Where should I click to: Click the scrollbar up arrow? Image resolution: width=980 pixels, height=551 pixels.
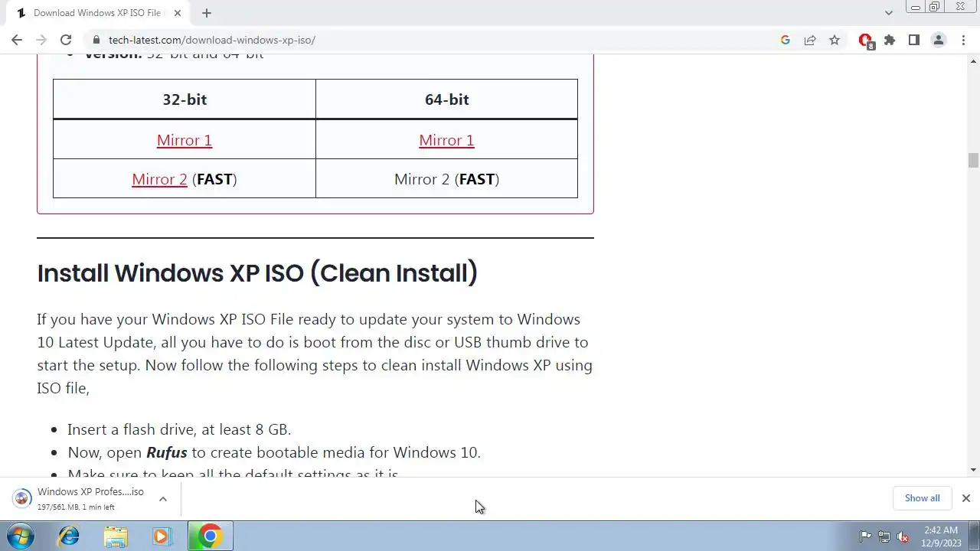(x=973, y=60)
